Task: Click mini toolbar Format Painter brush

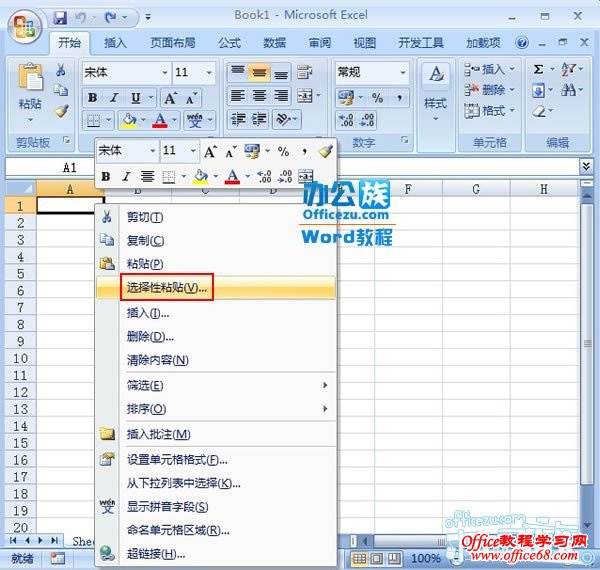Action: coord(325,152)
